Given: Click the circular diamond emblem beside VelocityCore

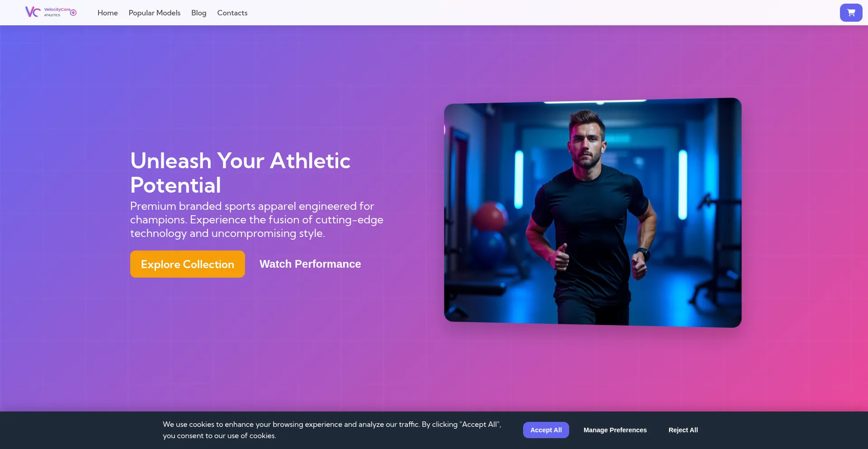Looking at the screenshot, I should (73, 13).
